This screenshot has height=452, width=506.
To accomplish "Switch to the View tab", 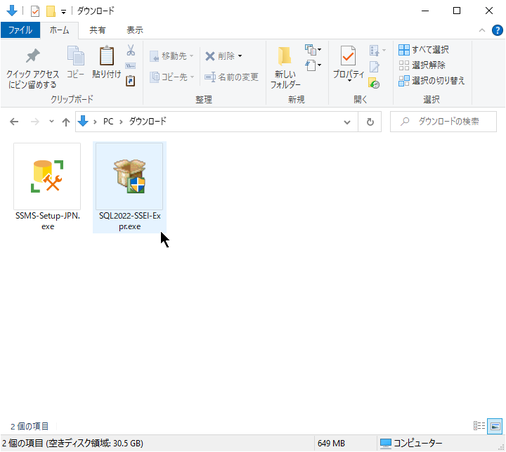I will pos(135,30).
